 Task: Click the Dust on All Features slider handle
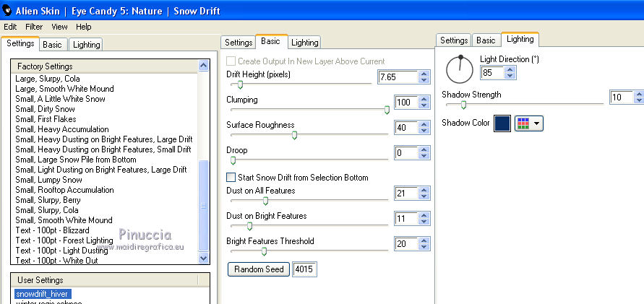(265, 201)
